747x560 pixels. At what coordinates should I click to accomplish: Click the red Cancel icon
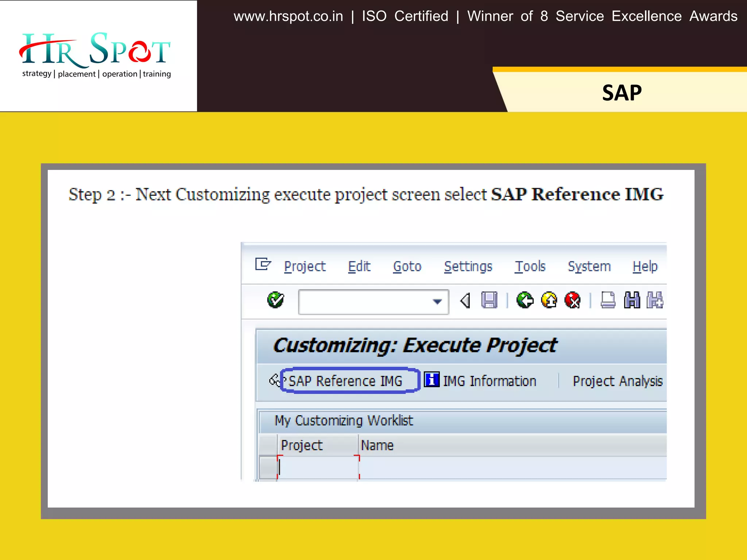(x=573, y=300)
